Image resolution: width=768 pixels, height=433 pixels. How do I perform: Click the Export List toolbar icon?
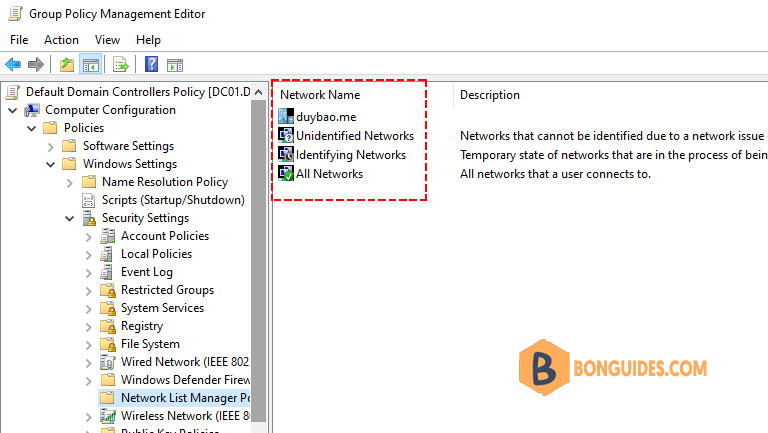point(120,65)
